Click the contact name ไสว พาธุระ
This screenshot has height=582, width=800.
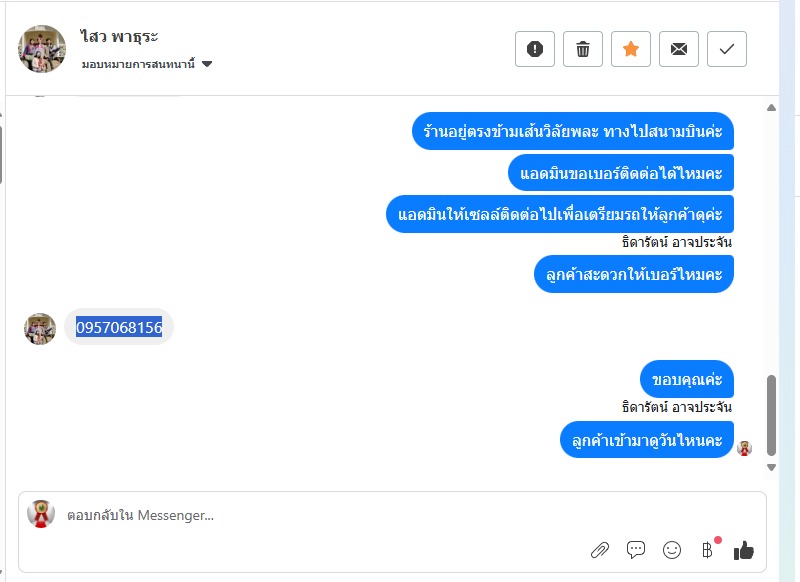[x=120, y=37]
